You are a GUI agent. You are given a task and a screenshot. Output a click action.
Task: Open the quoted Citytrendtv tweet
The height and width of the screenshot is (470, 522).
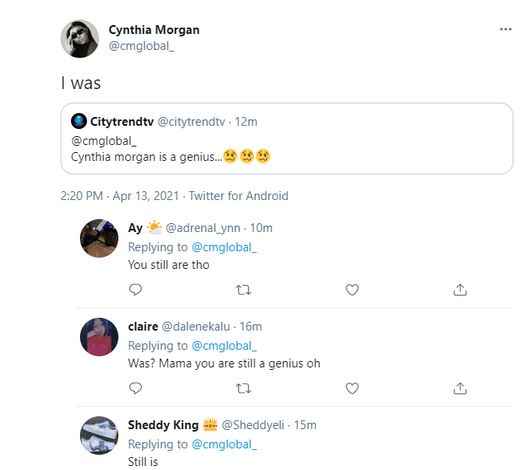pos(286,139)
